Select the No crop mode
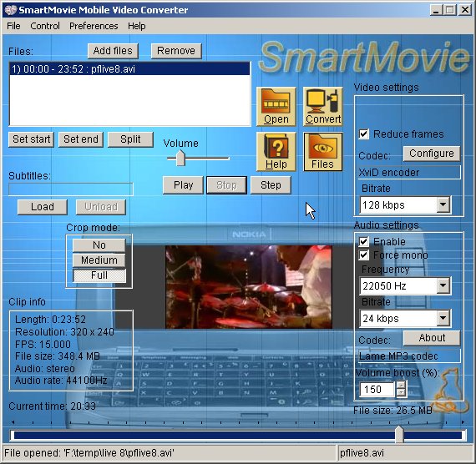This screenshot has height=464, width=476. coord(99,245)
